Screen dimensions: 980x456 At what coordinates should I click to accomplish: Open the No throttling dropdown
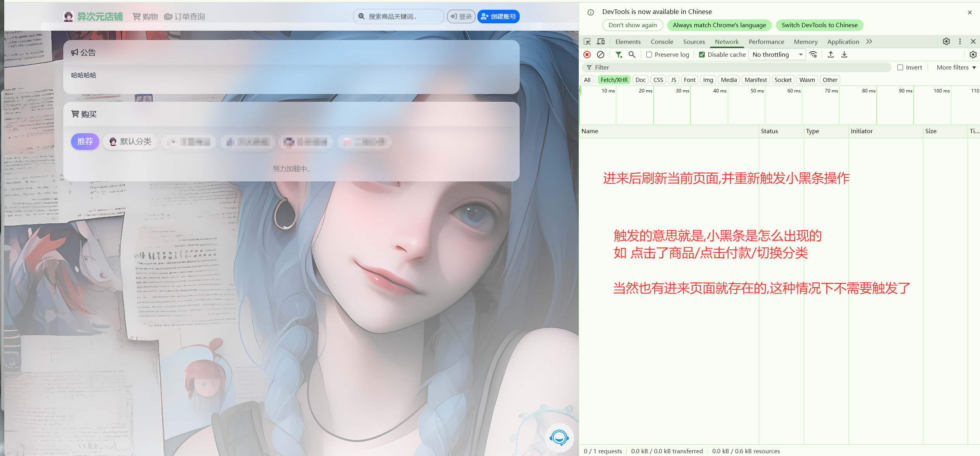pos(777,55)
